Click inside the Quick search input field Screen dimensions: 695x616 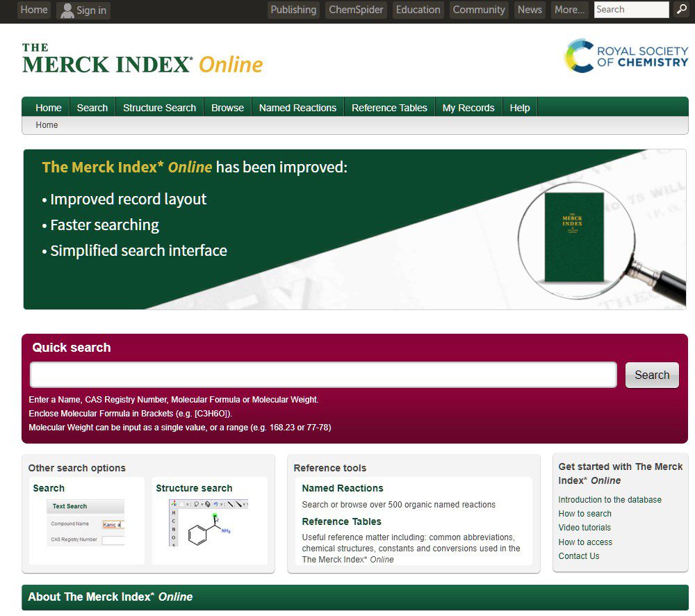pyautogui.click(x=322, y=374)
